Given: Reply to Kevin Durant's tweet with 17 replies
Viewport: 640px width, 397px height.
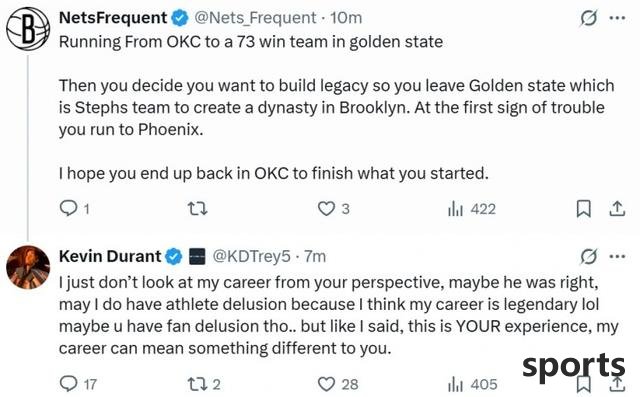Looking at the screenshot, I should (x=78, y=384).
